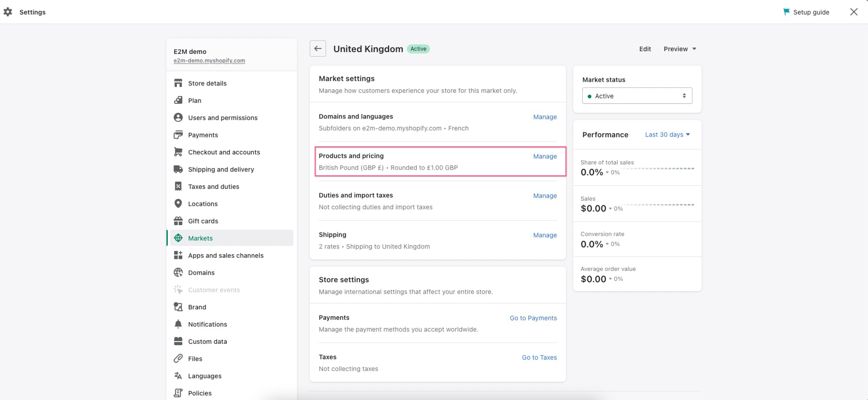Image resolution: width=868 pixels, height=400 pixels.
Task: Click the Files paperclip icon
Action: click(x=178, y=359)
